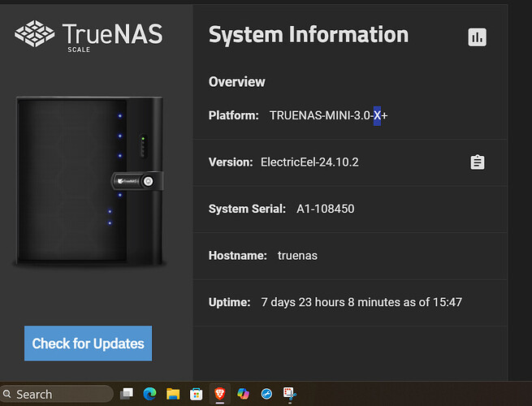Click the Check for Updates button

tap(89, 343)
